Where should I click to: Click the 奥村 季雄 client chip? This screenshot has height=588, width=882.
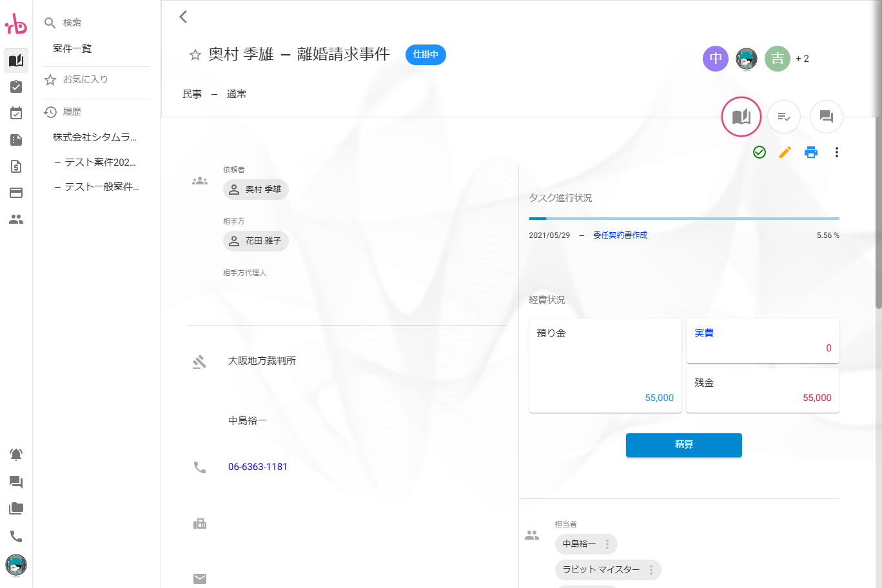click(x=256, y=190)
